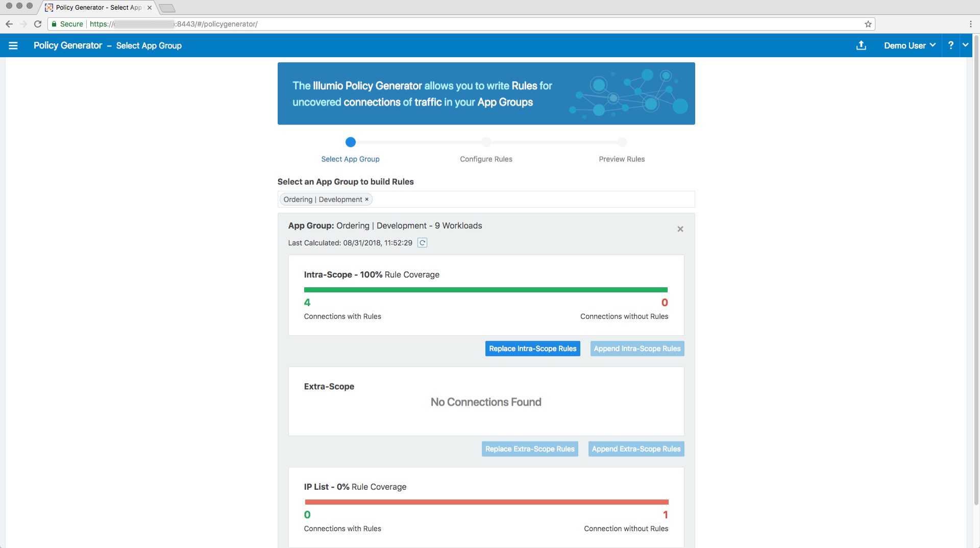Open Chrome three-dot menu
This screenshot has height=548, width=980.
[x=970, y=24]
